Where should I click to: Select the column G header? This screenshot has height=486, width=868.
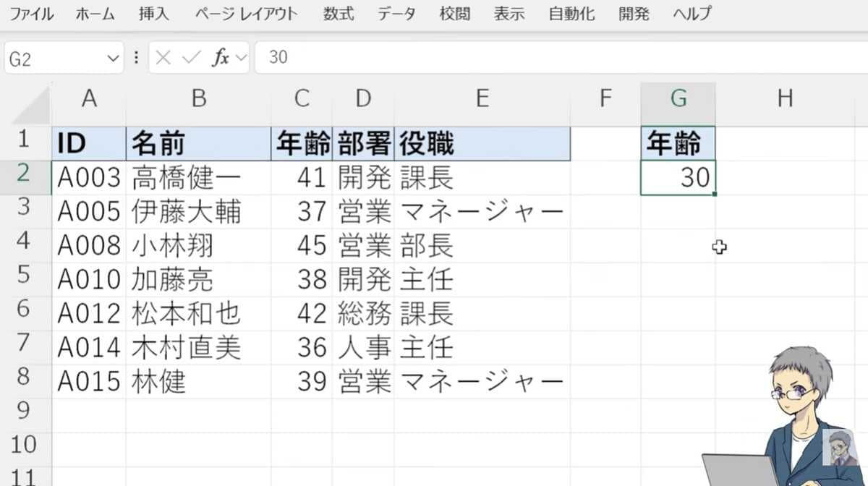coord(678,98)
